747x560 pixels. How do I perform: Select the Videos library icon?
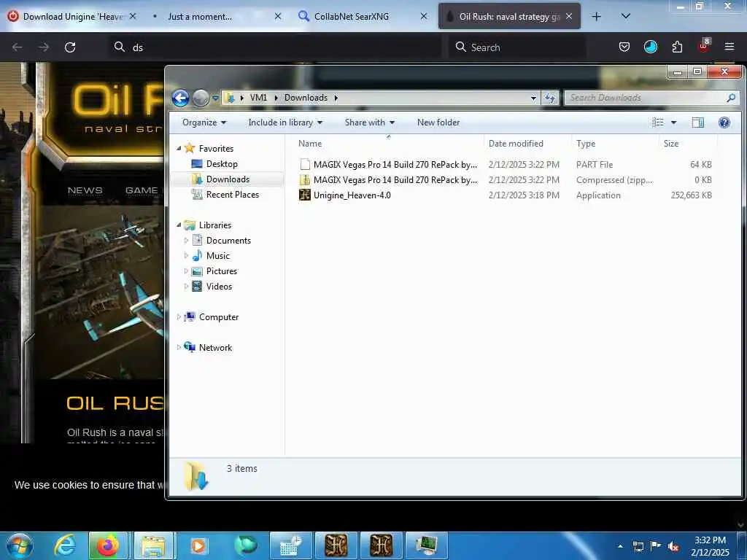197,286
